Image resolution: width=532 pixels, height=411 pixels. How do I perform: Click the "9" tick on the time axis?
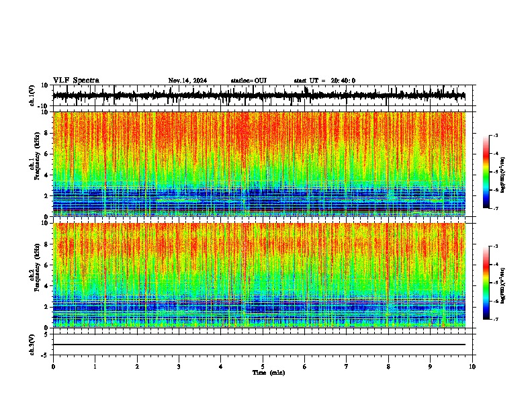(x=430, y=367)
